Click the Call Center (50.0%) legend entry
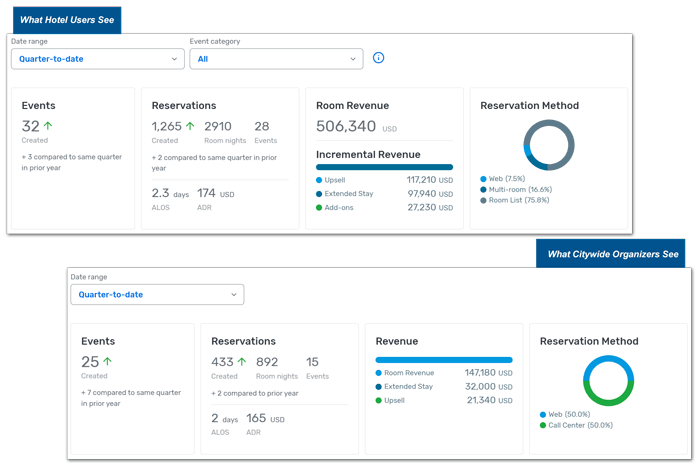 pos(580,425)
